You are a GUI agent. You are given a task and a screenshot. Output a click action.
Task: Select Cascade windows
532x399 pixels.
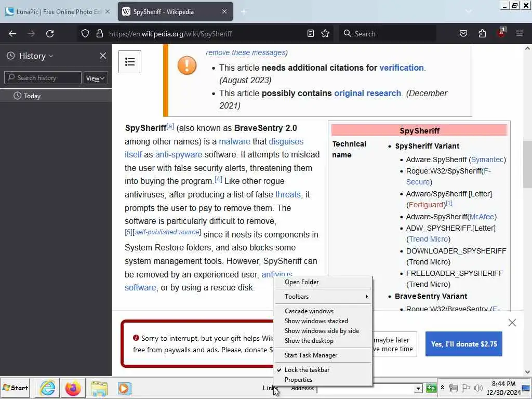click(x=323, y=311)
